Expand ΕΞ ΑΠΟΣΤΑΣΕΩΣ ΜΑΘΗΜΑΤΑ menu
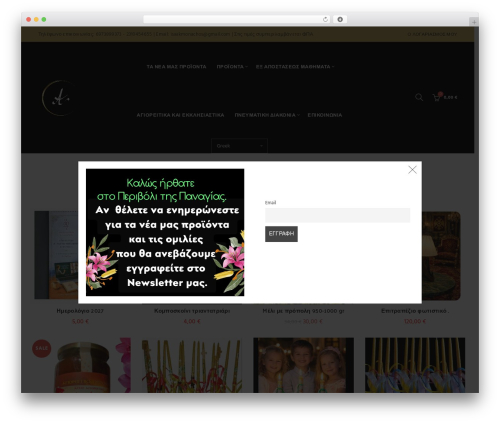Screen dimensions: 500x423 [295, 67]
